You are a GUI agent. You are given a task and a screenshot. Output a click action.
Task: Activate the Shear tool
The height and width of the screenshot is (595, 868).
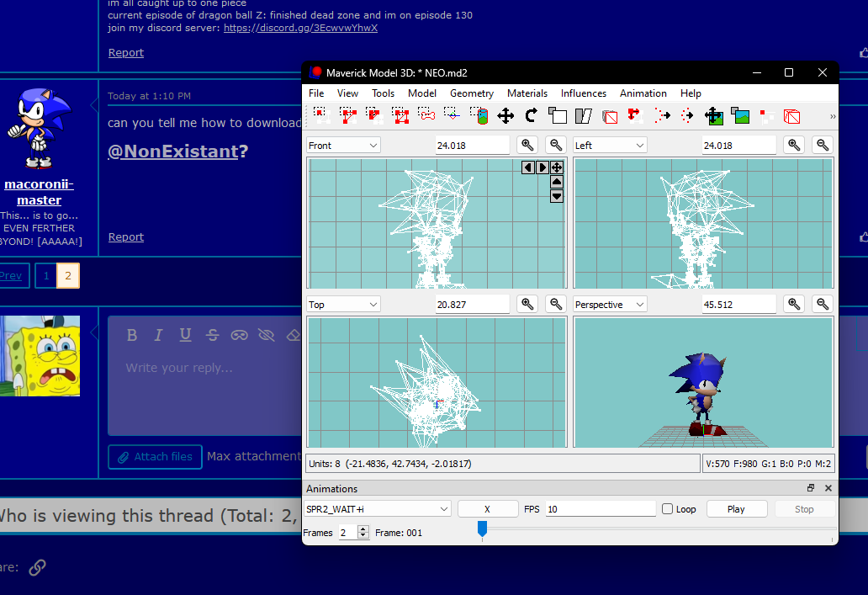click(x=584, y=116)
